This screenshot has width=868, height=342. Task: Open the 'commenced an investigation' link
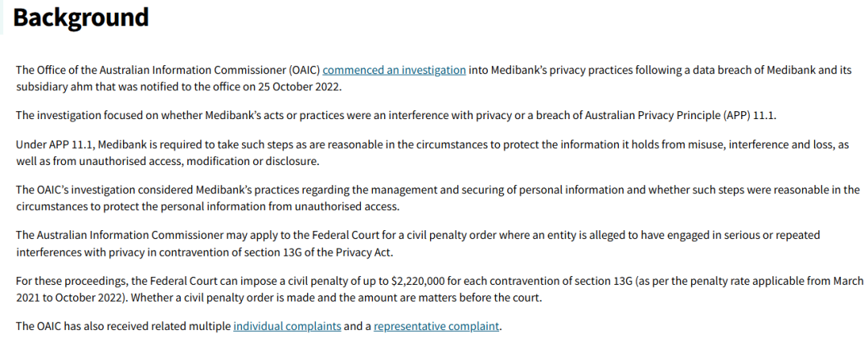click(394, 70)
